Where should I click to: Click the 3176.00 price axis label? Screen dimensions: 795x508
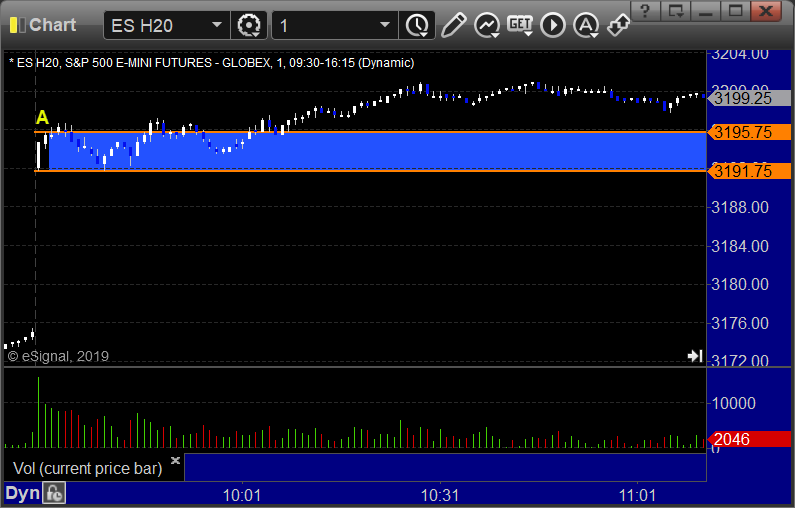[x=740, y=323]
